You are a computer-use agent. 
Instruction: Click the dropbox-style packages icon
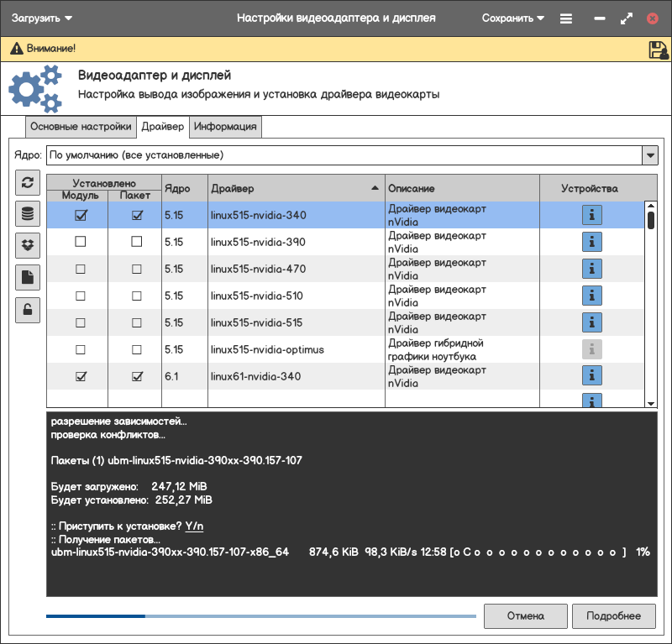click(28, 245)
